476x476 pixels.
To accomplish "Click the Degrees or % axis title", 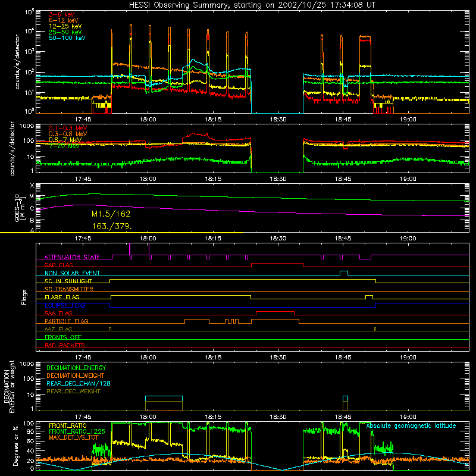I will 16,446.
